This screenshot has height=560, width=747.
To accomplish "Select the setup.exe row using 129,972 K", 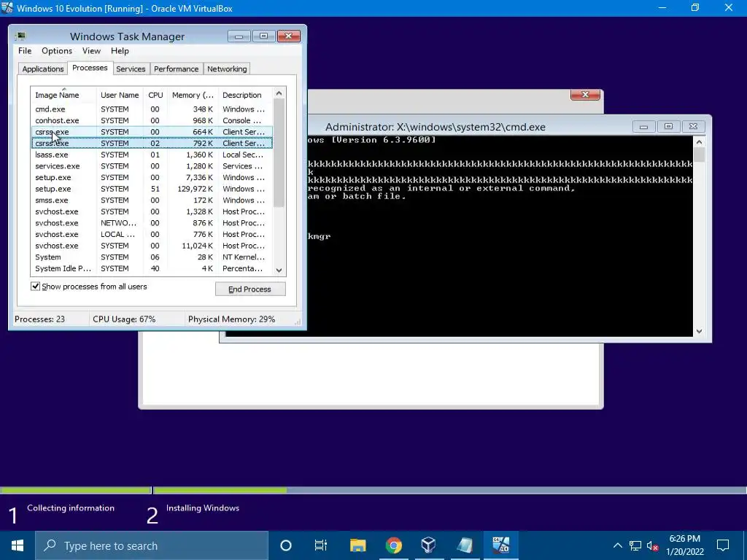I will [152, 189].
